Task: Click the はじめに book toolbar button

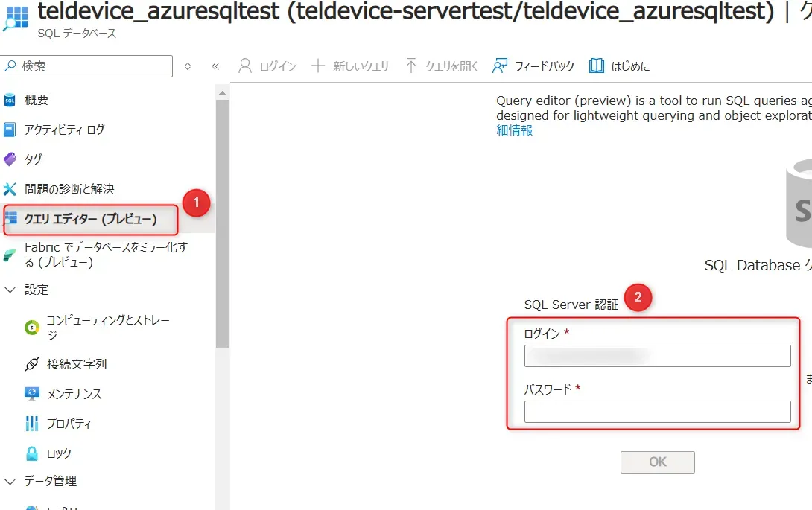Action: point(620,66)
